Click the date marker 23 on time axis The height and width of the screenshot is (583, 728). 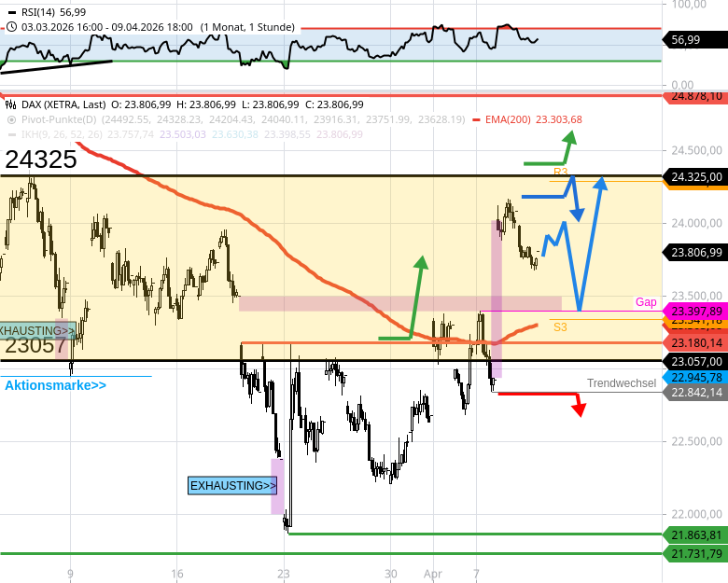[284, 574]
